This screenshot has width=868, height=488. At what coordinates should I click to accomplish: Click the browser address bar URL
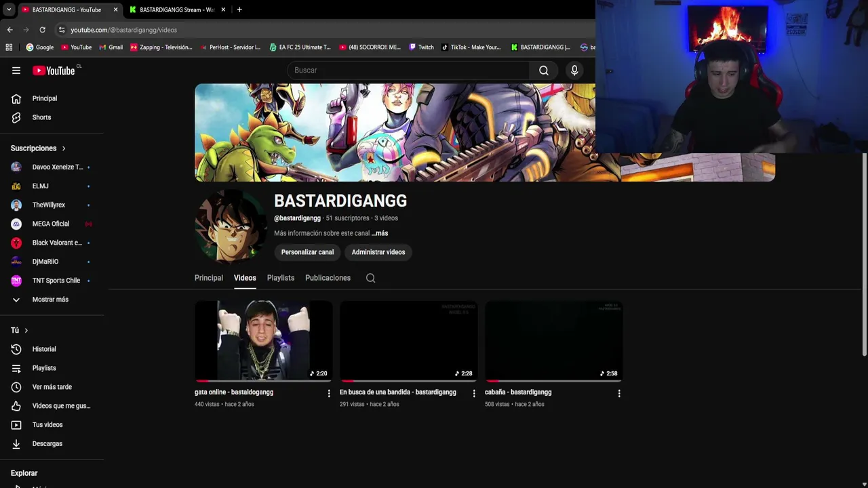123,30
